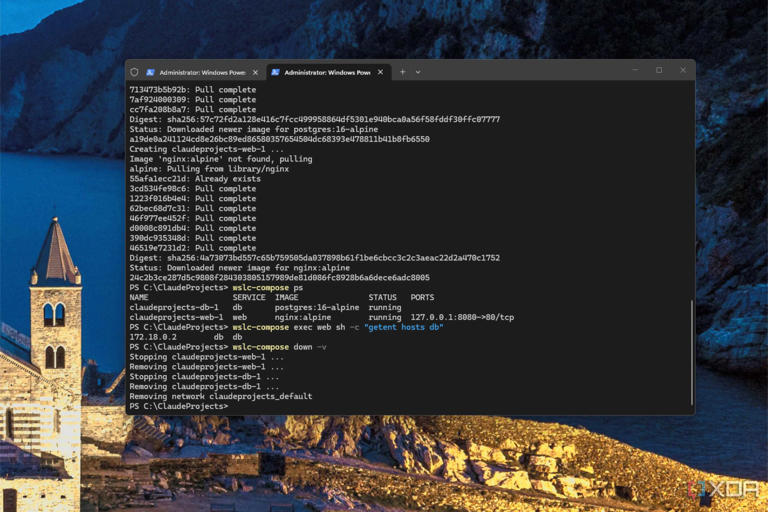The height and width of the screenshot is (512, 768).
Task: Click "Image 'nginx:alpine' not found, pulling" line
Action: pos(220,159)
